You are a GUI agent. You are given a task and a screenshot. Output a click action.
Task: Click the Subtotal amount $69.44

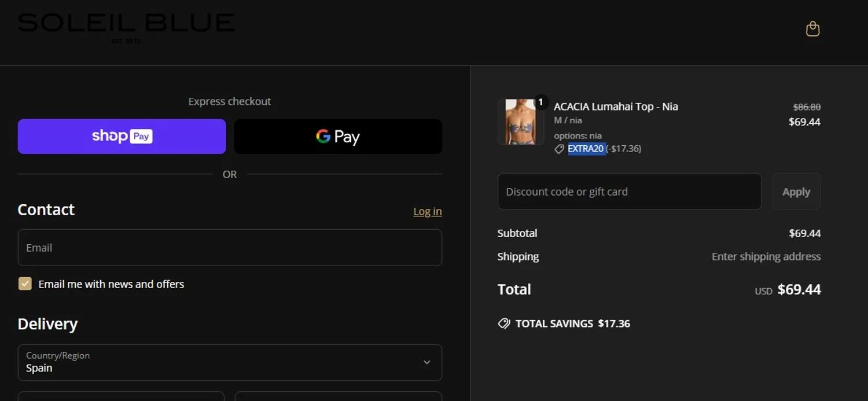pos(805,233)
